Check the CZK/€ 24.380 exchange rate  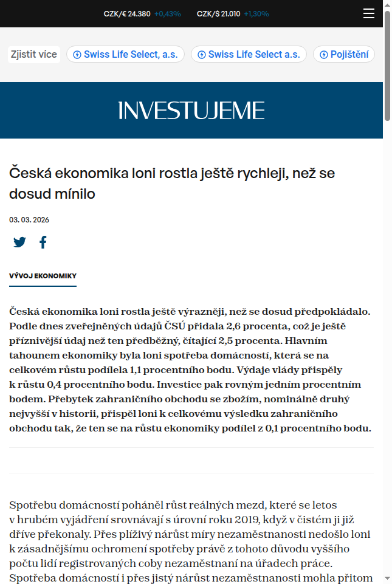point(127,13)
